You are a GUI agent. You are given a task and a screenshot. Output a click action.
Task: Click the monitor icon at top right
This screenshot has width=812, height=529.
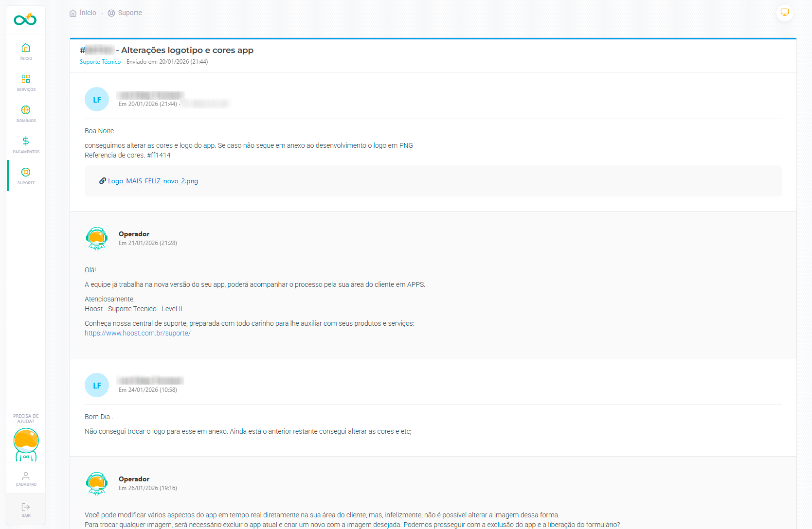tap(784, 13)
